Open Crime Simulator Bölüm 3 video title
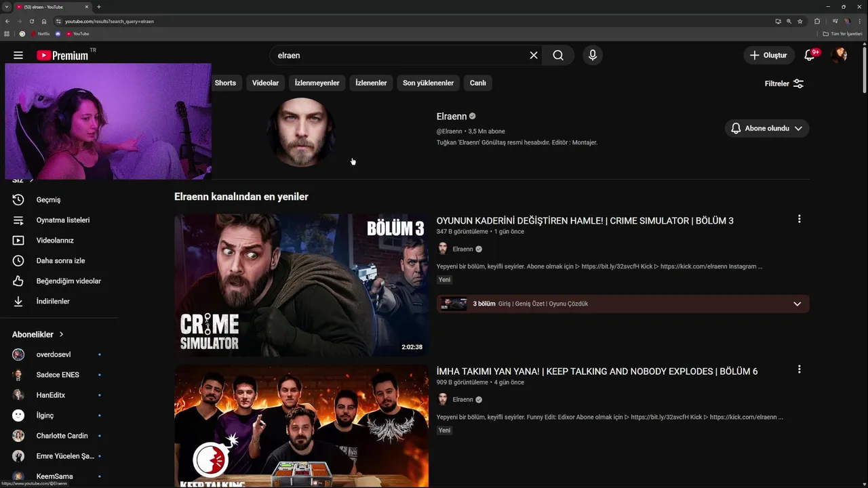Screen dimensions: 868x488 pos(585,220)
